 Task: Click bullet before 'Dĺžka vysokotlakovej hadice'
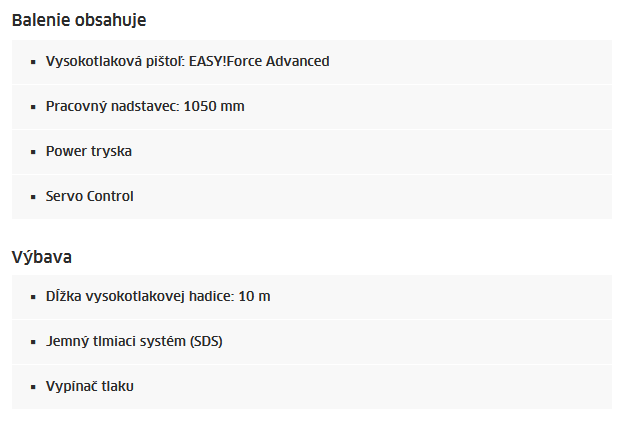coord(33,297)
